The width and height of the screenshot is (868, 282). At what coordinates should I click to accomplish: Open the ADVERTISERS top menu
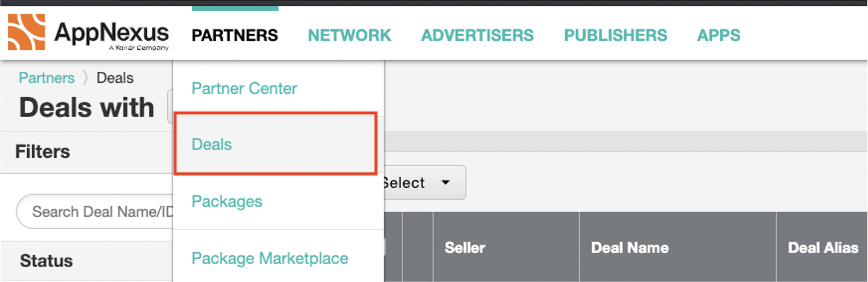477,35
